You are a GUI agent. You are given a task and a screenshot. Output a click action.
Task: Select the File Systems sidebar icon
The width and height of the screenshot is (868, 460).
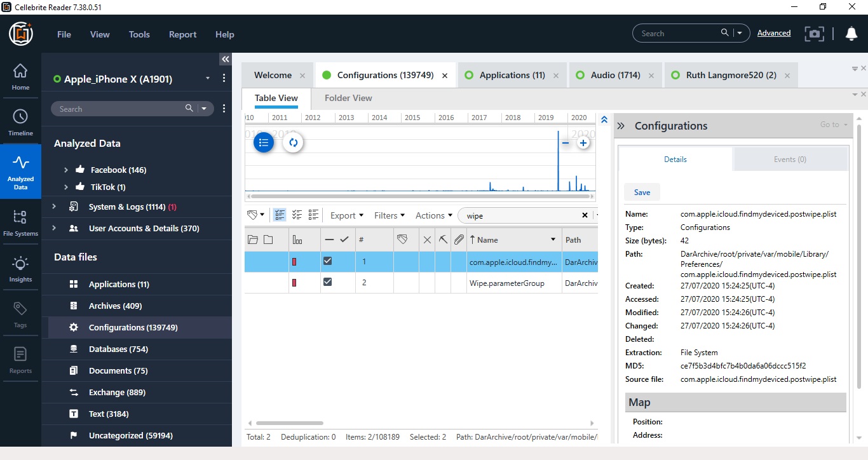point(20,222)
